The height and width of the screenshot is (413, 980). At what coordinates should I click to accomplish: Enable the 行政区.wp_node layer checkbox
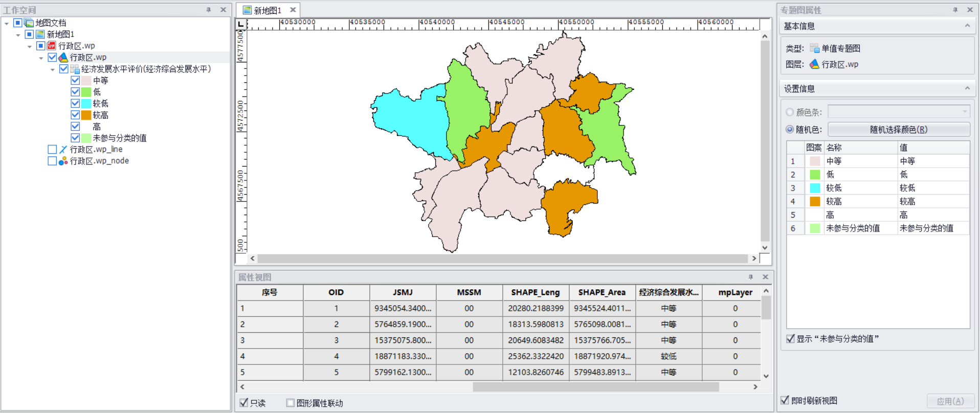coord(52,161)
